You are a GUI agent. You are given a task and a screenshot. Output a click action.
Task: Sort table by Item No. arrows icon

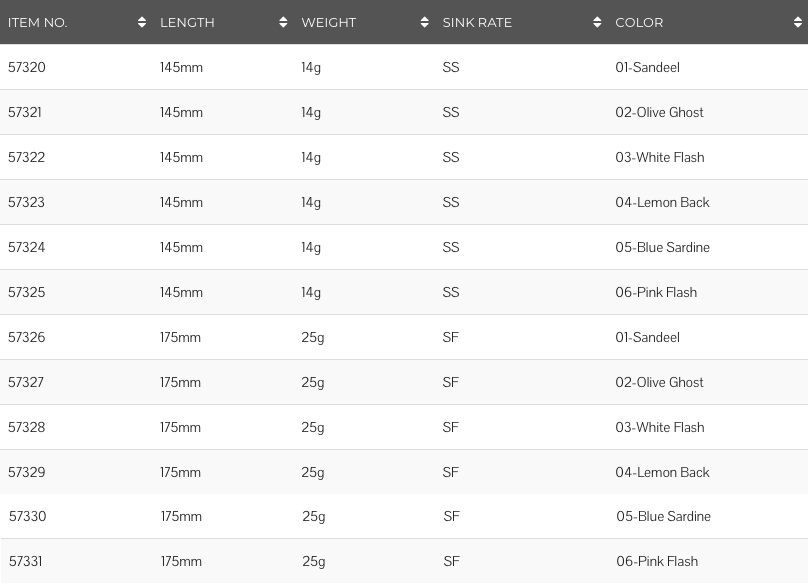(142, 22)
